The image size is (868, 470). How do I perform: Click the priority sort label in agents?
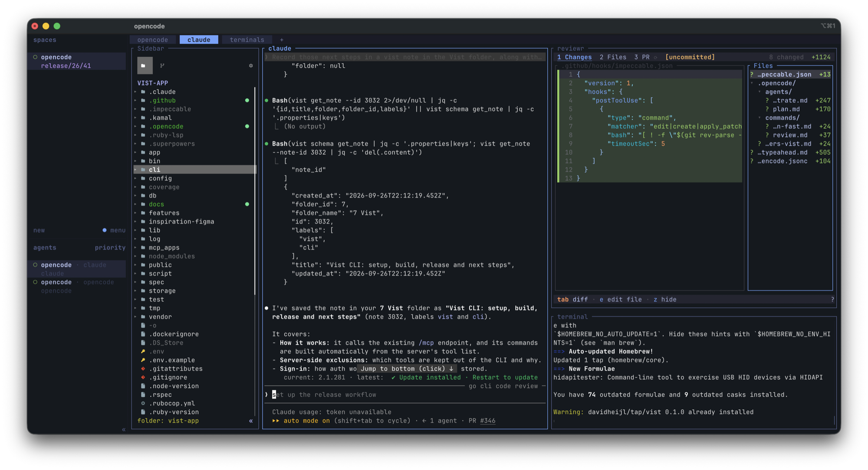[x=110, y=248]
